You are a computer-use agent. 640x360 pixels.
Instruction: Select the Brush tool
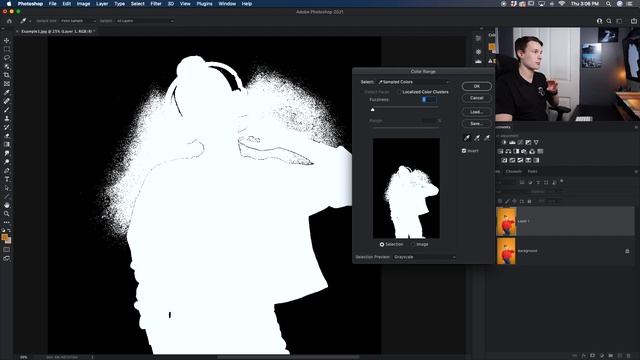7,109
